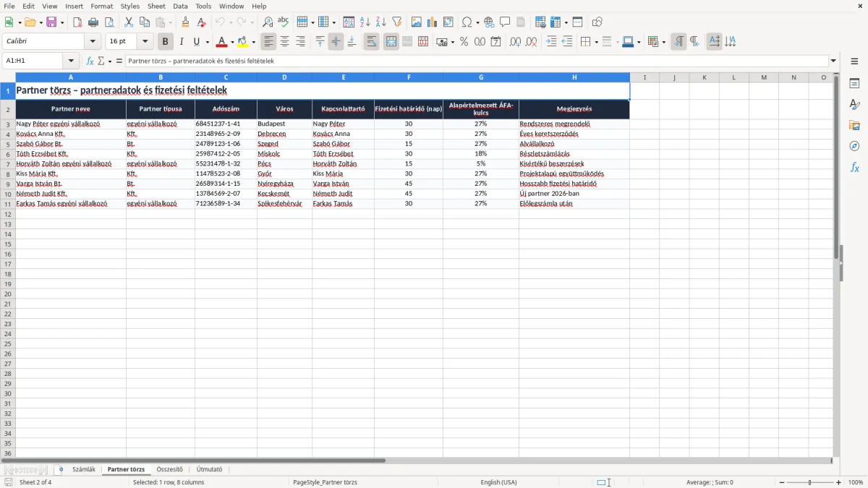Viewport: 868px width, 488px height.
Task: Open Find and Replace
Action: tap(268, 22)
